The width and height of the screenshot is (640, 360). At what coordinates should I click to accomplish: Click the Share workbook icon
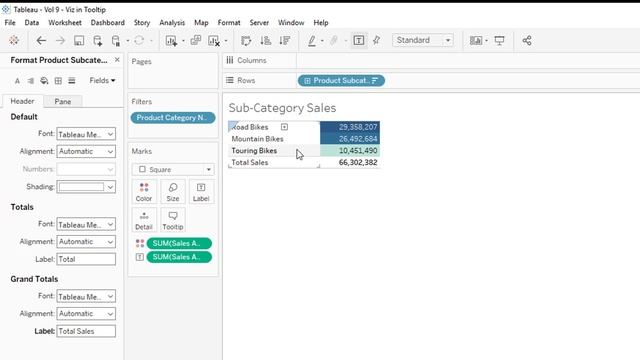coord(527,40)
